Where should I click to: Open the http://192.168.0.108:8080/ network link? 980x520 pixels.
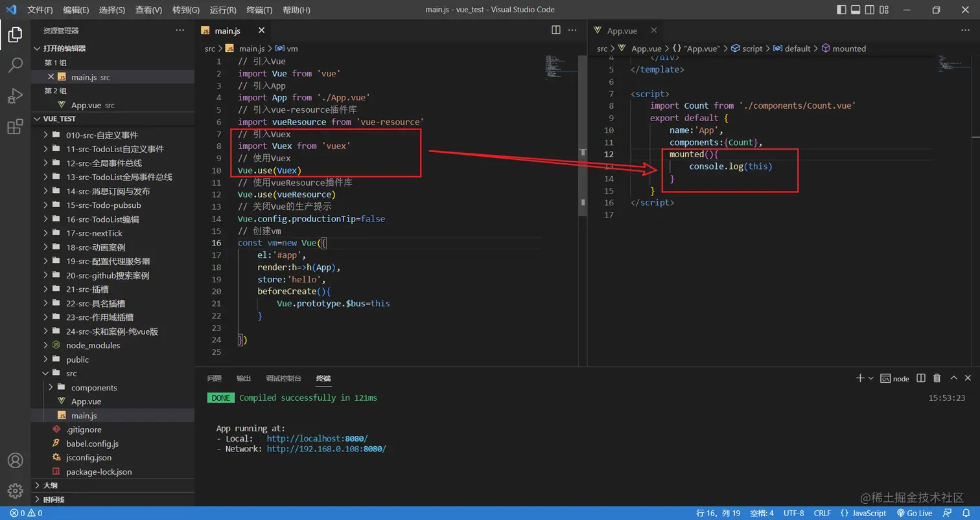(x=327, y=448)
